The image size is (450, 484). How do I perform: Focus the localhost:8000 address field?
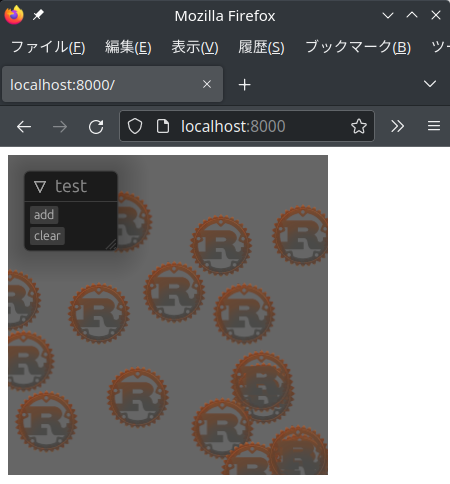pyautogui.click(x=247, y=126)
